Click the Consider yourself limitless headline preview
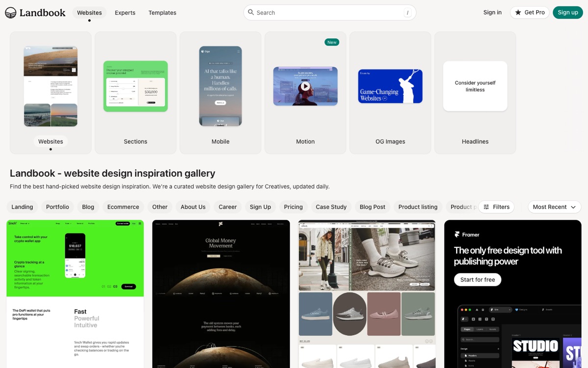Image resolution: width=588 pixels, height=368 pixels. pyautogui.click(x=475, y=86)
